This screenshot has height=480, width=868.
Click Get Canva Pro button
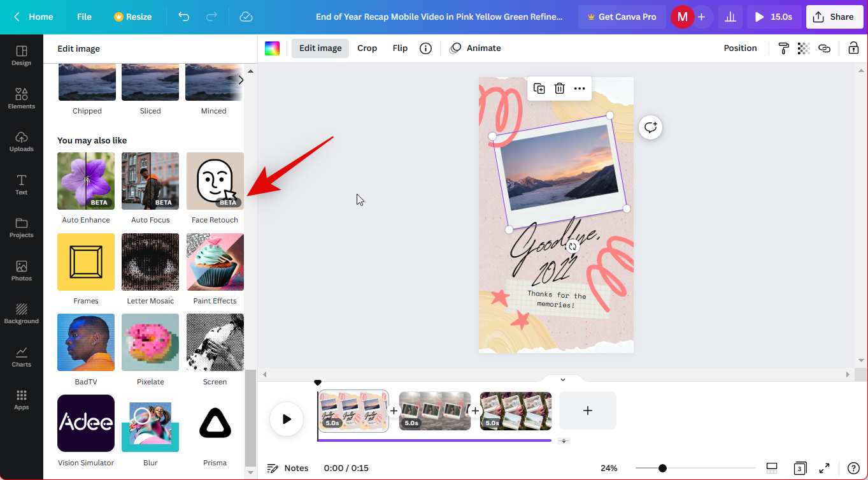[x=622, y=17]
